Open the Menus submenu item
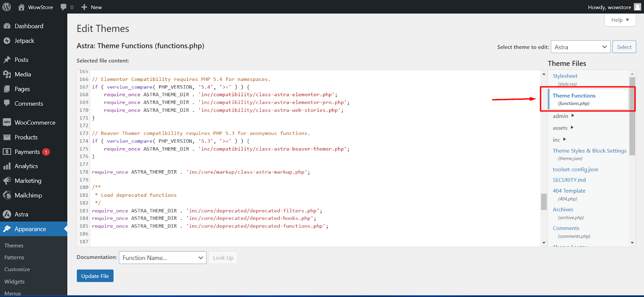Screen dimensions: 644x297 pyautogui.click(x=12, y=293)
